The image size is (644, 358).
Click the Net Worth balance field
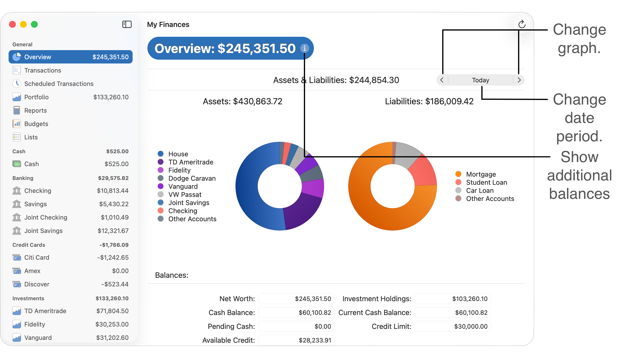[296, 299]
